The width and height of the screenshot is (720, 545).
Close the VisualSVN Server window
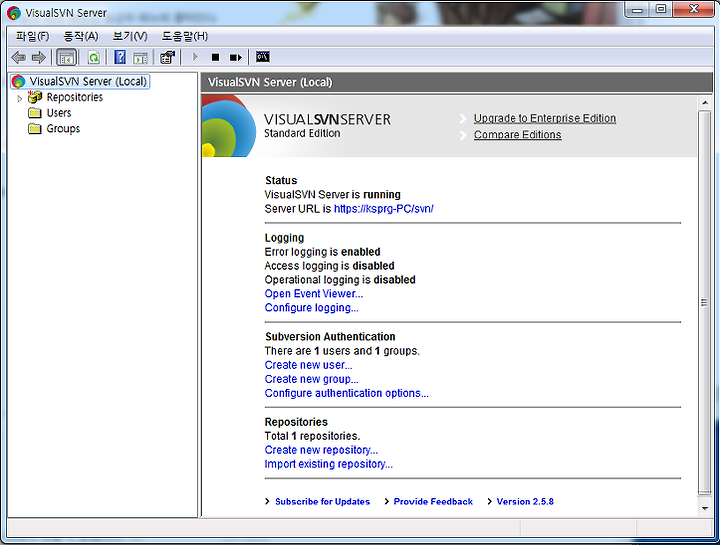pos(694,10)
